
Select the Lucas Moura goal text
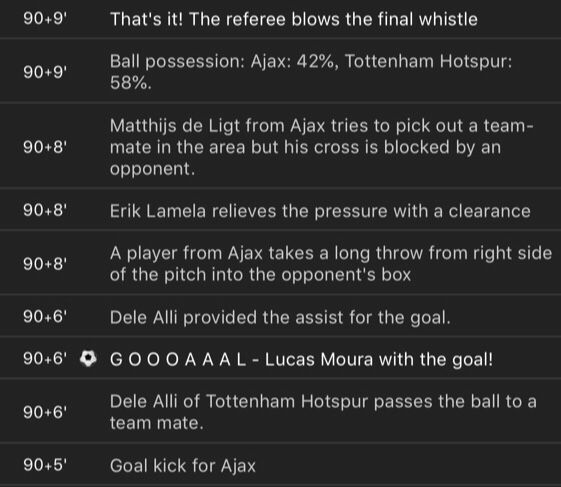click(x=302, y=359)
